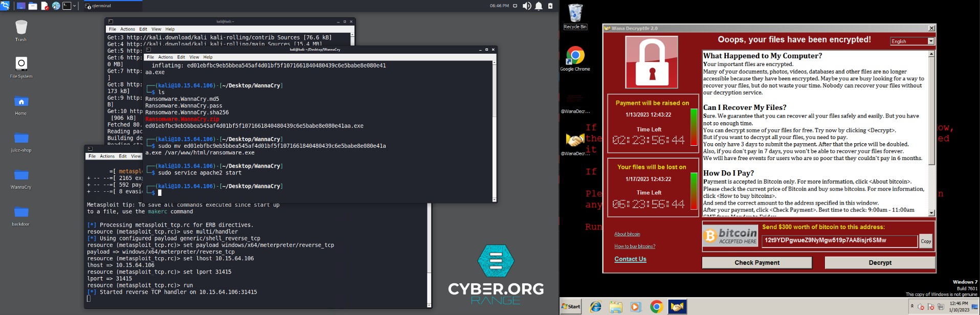Select the Wana Decryptor taskbar button
This screenshot has width=980, height=315.
click(x=677, y=307)
